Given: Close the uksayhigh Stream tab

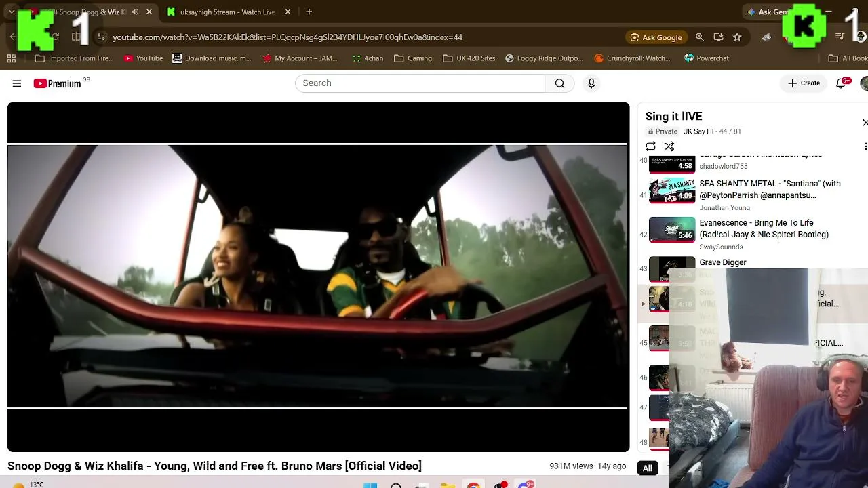Looking at the screenshot, I should point(288,12).
